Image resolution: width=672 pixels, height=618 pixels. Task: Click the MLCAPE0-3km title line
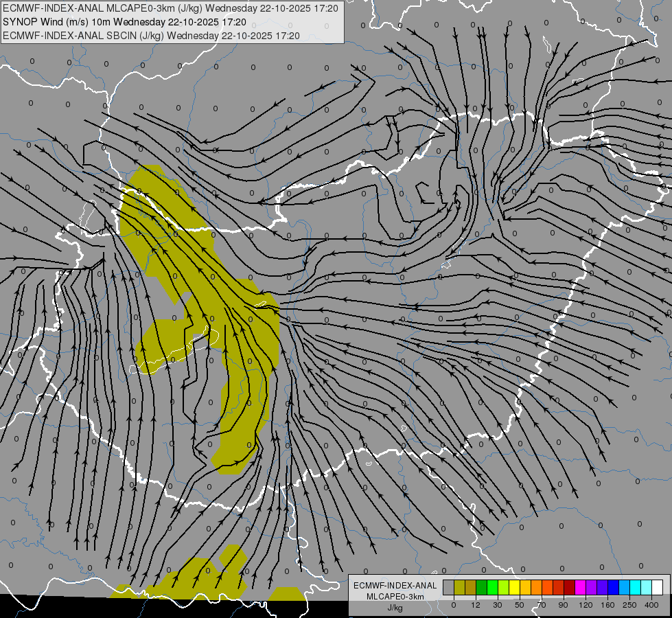pyautogui.click(x=170, y=8)
